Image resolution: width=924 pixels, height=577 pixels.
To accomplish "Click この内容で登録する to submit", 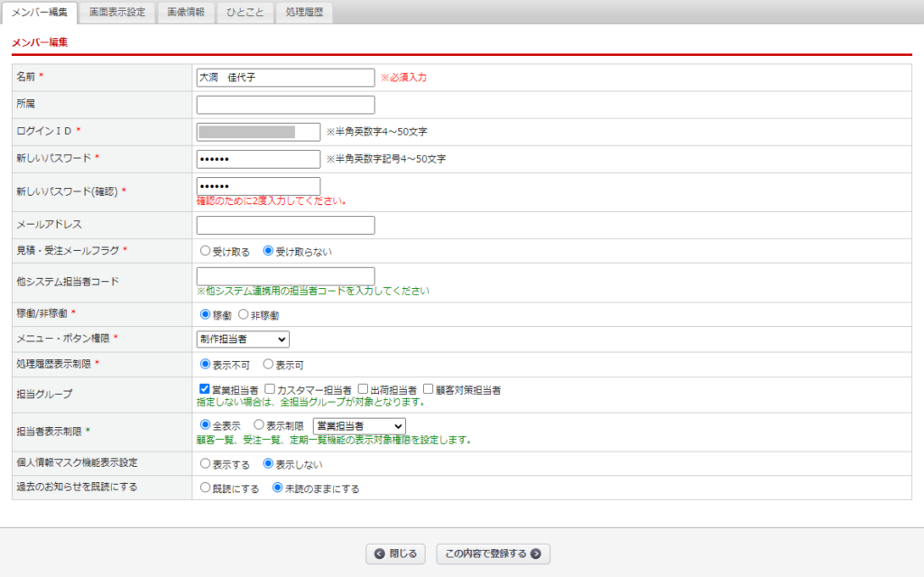I will click(493, 554).
